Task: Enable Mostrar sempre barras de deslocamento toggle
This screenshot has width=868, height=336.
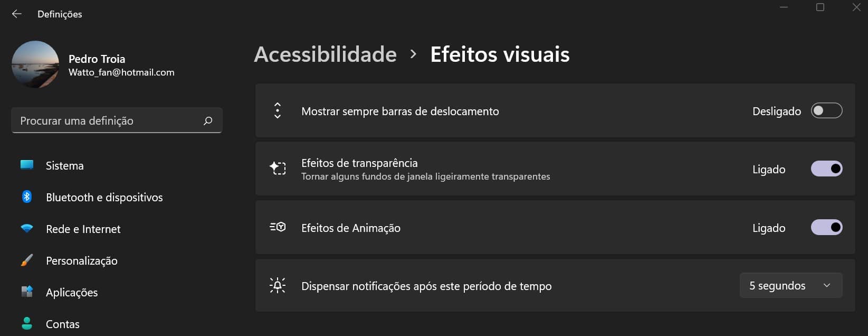Action: pyautogui.click(x=826, y=111)
